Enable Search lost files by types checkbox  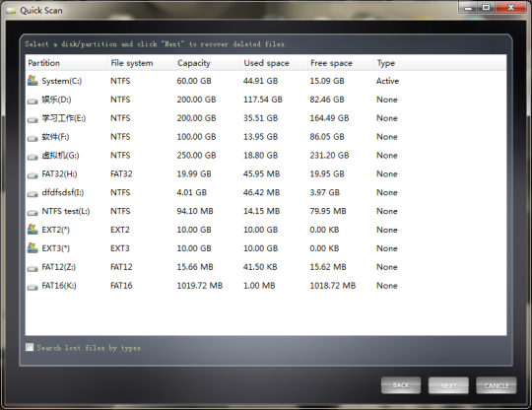click(x=30, y=347)
